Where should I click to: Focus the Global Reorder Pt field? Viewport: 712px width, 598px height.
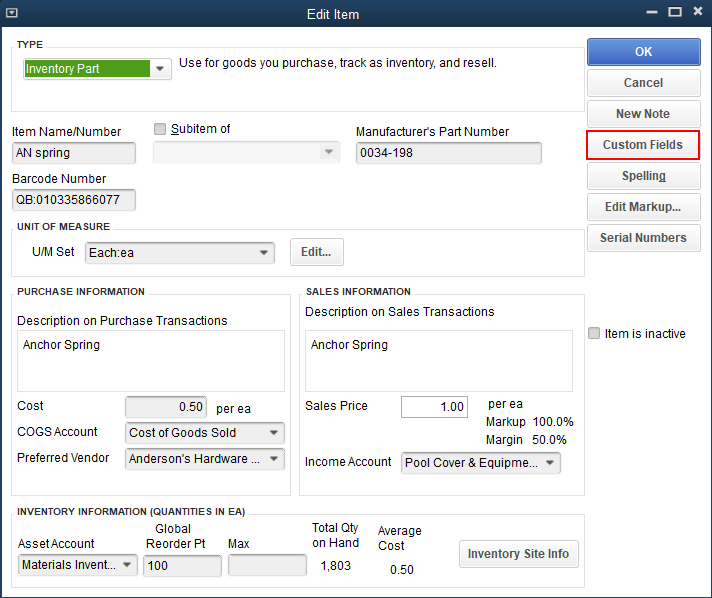point(182,566)
